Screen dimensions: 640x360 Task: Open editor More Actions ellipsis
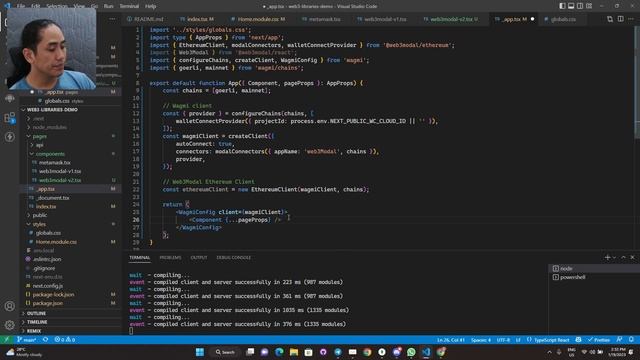(631, 19)
